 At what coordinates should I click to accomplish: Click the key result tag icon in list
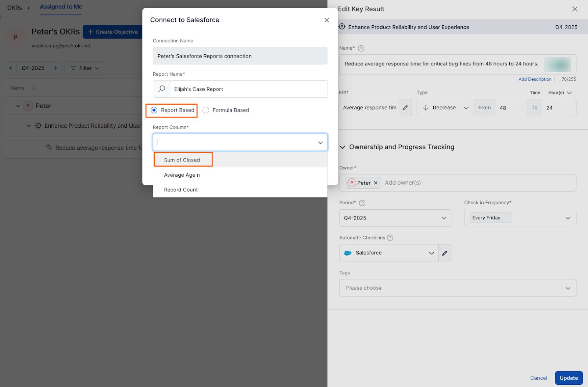click(x=49, y=147)
